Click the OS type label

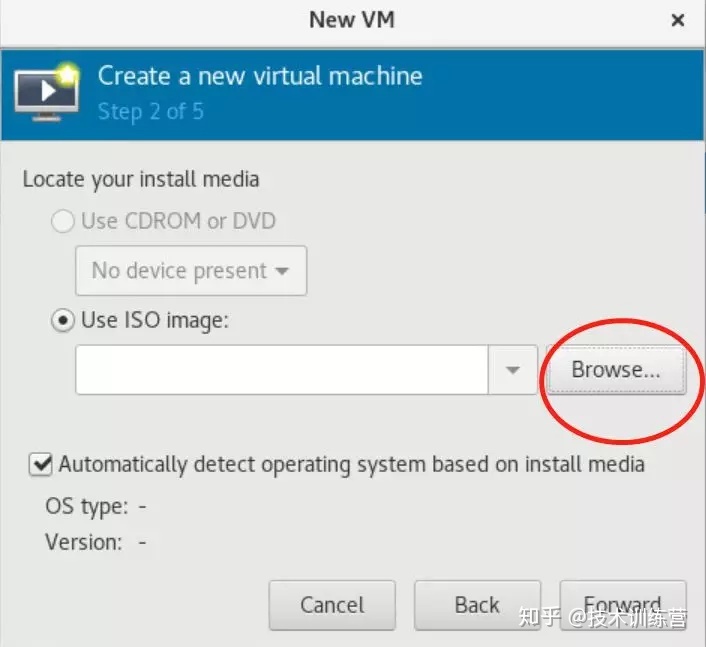click(x=87, y=507)
